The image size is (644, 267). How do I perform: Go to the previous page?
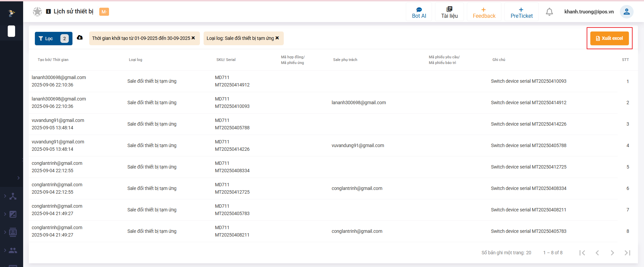(597, 253)
